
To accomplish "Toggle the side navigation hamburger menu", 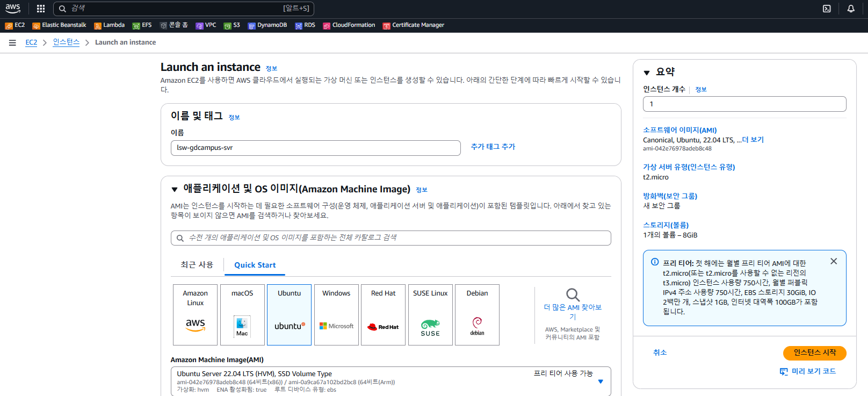I will click(12, 42).
